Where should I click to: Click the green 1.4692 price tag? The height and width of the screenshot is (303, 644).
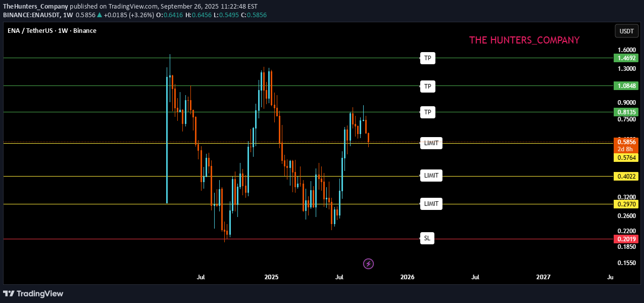pyautogui.click(x=626, y=58)
